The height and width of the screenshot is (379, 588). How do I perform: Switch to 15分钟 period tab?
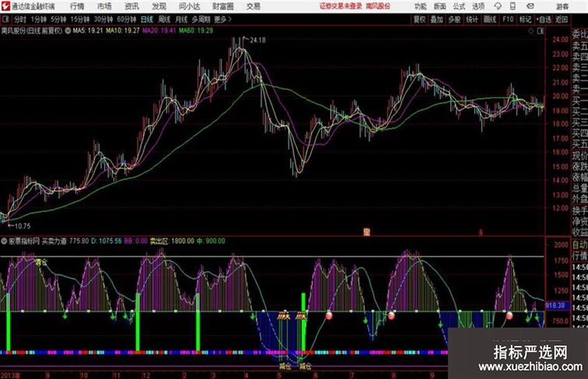tap(80, 19)
